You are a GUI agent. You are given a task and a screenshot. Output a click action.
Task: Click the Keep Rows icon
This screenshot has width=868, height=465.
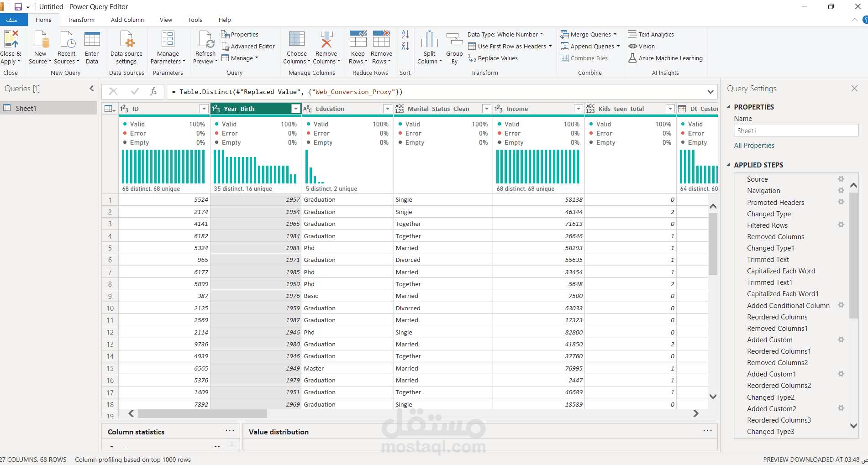click(x=358, y=39)
